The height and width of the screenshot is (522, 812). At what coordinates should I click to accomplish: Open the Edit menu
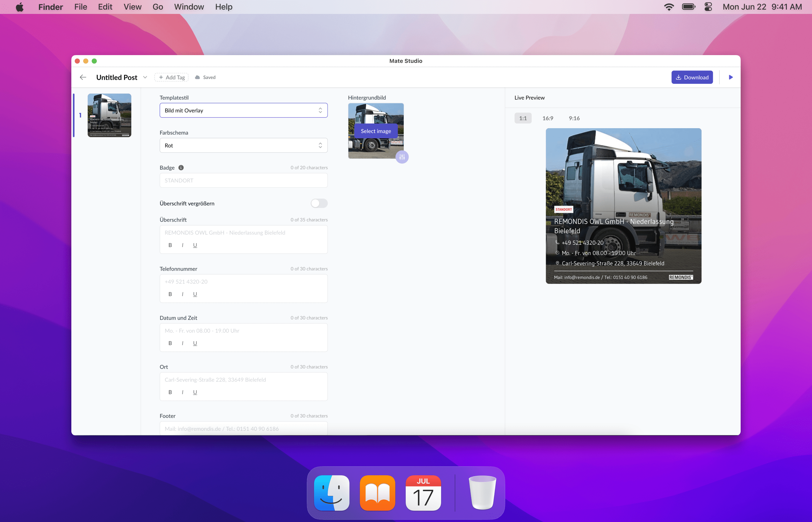pos(105,7)
